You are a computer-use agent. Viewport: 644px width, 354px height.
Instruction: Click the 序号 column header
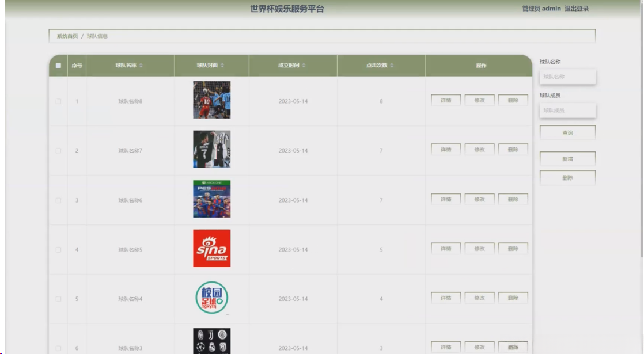[77, 65]
